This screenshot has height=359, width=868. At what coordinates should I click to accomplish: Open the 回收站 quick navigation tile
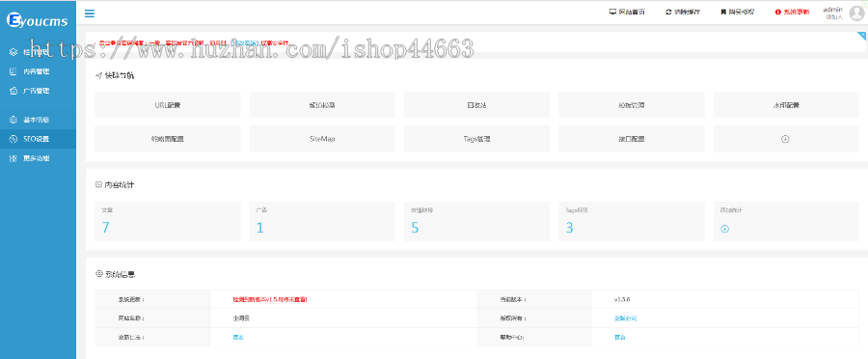click(476, 104)
